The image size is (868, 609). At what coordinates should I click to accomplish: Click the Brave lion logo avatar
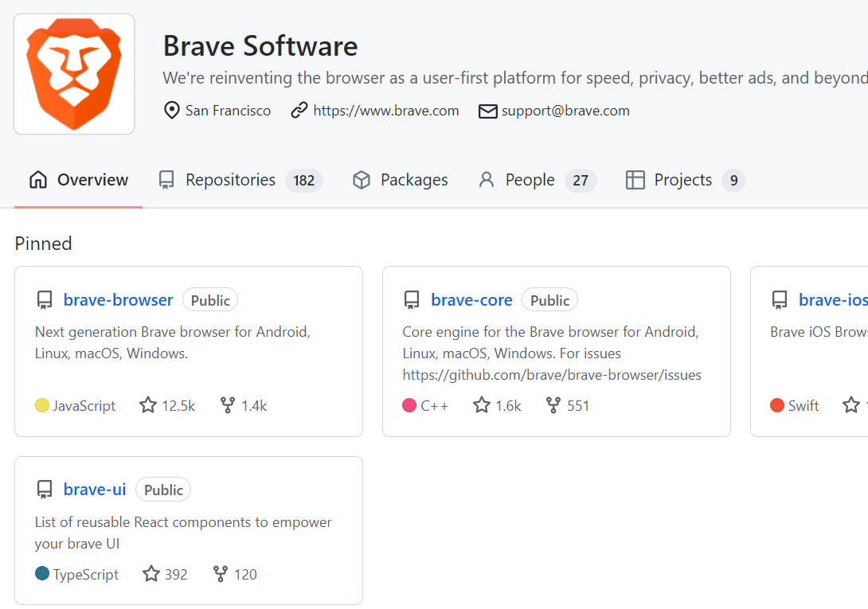coord(74,74)
